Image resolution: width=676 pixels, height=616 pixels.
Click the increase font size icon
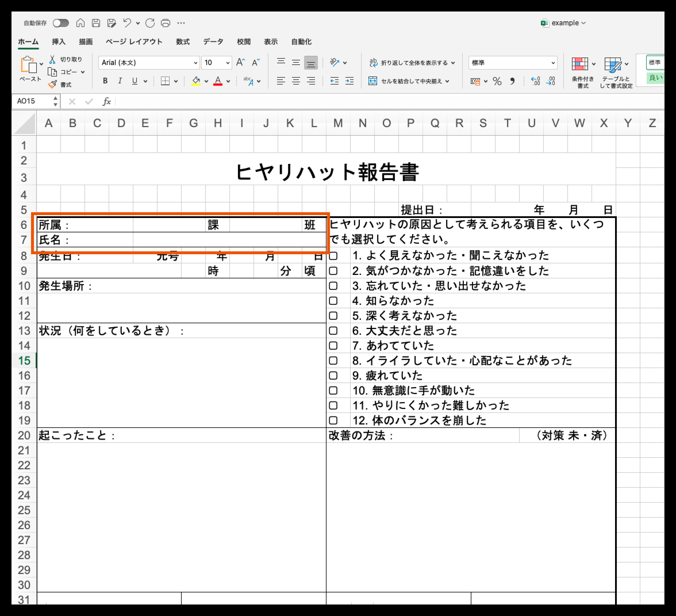pos(240,62)
